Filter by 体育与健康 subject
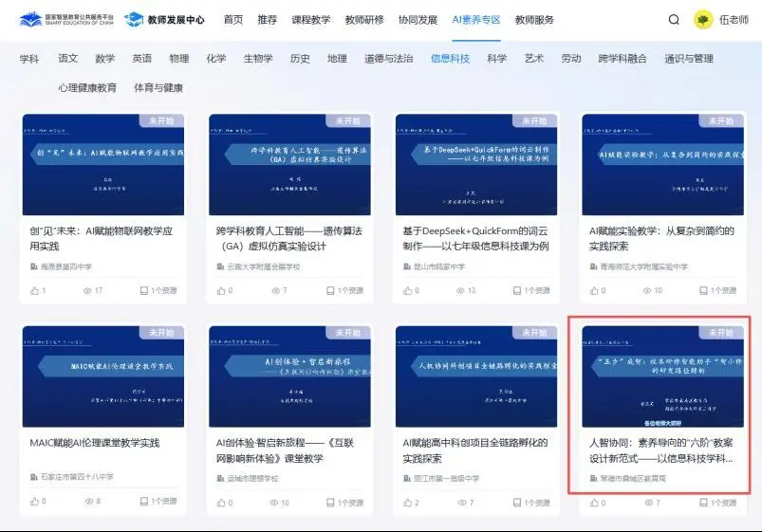 click(158, 88)
